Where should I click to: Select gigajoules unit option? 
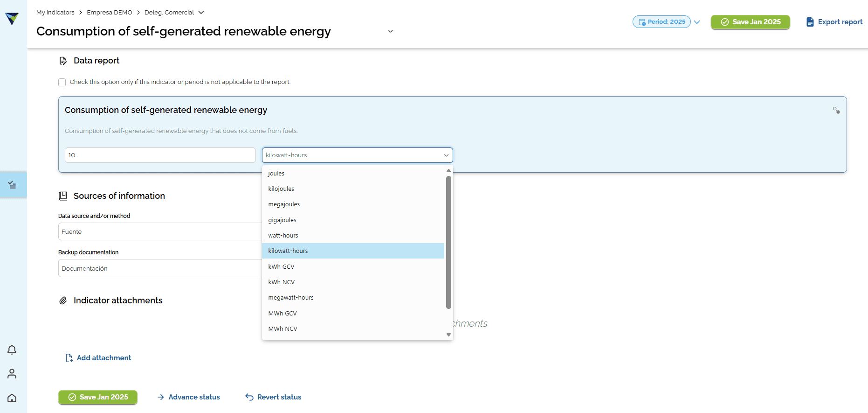point(353,220)
